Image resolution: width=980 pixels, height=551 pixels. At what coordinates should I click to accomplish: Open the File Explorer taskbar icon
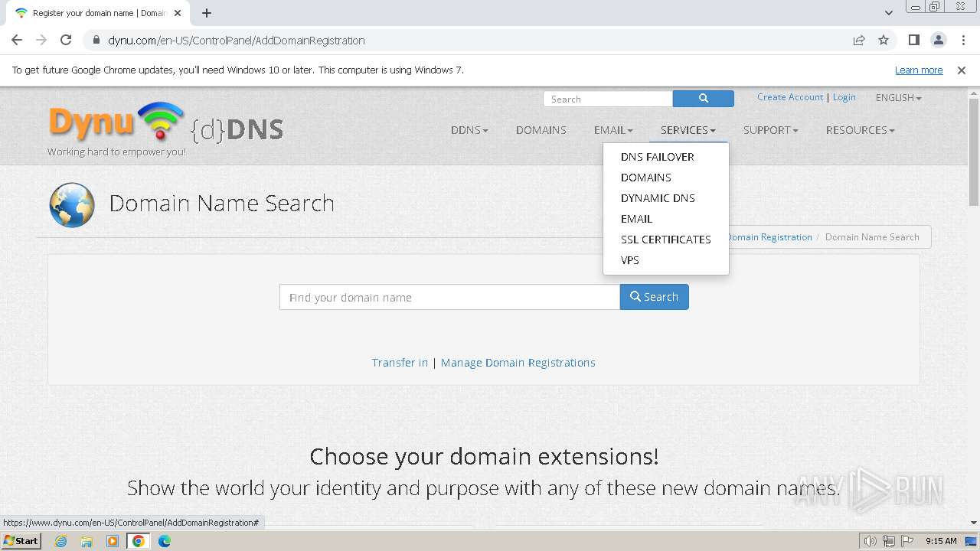tap(87, 541)
